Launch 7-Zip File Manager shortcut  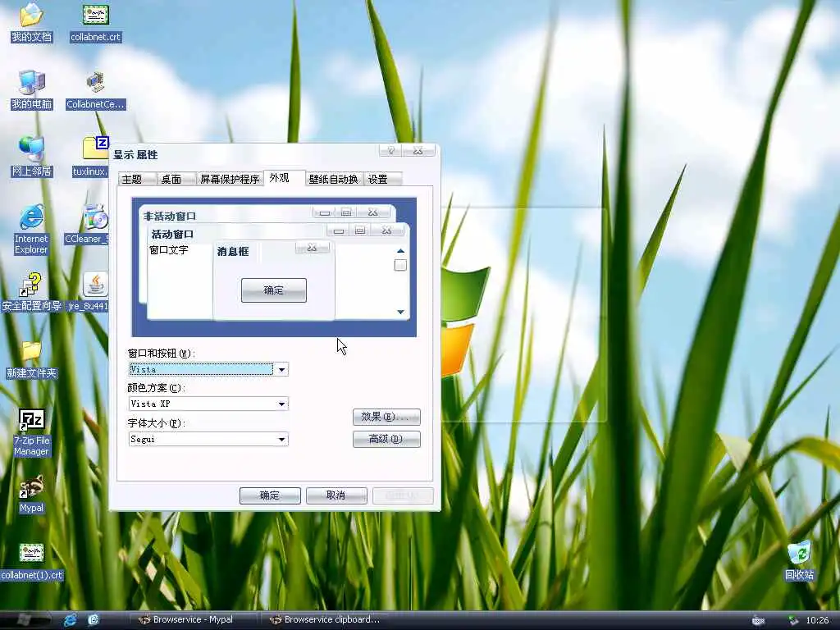[32, 433]
